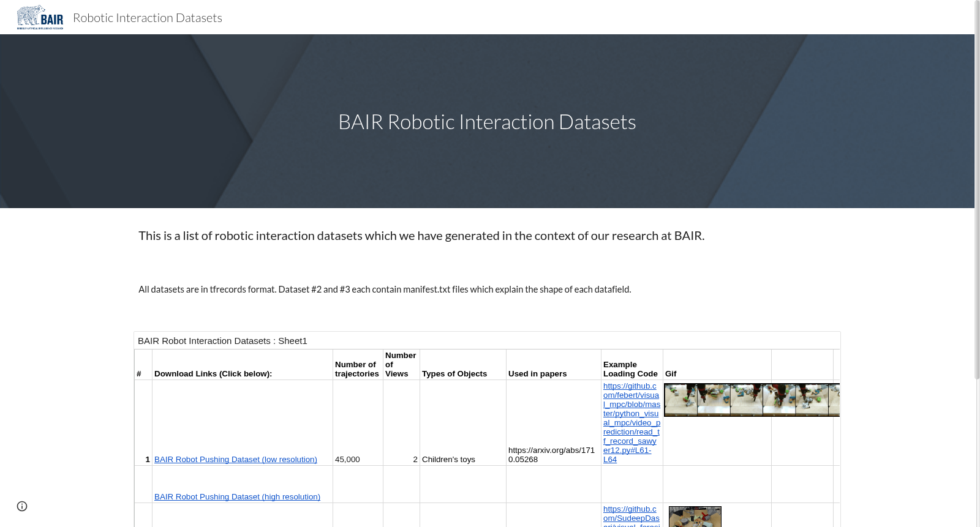Click the intro sentence about research at BAIR

tap(421, 236)
